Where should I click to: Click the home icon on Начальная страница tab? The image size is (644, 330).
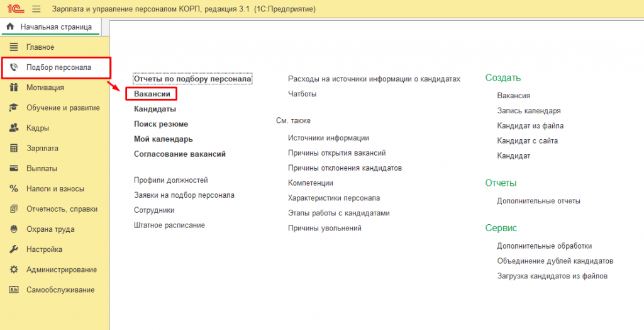[x=10, y=27]
